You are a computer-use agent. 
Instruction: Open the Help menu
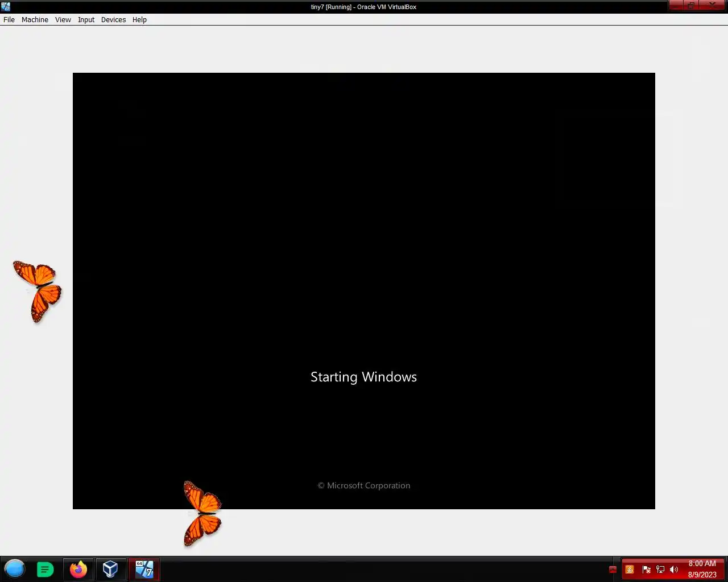click(x=139, y=19)
